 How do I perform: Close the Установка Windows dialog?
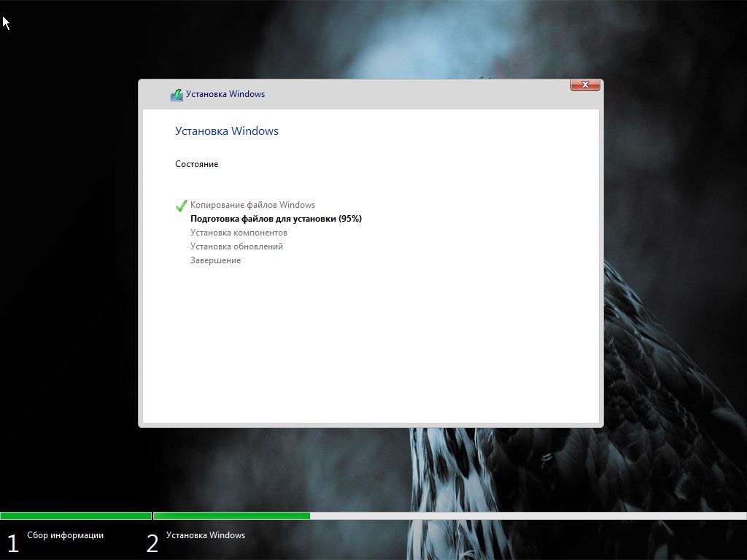(584, 85)
